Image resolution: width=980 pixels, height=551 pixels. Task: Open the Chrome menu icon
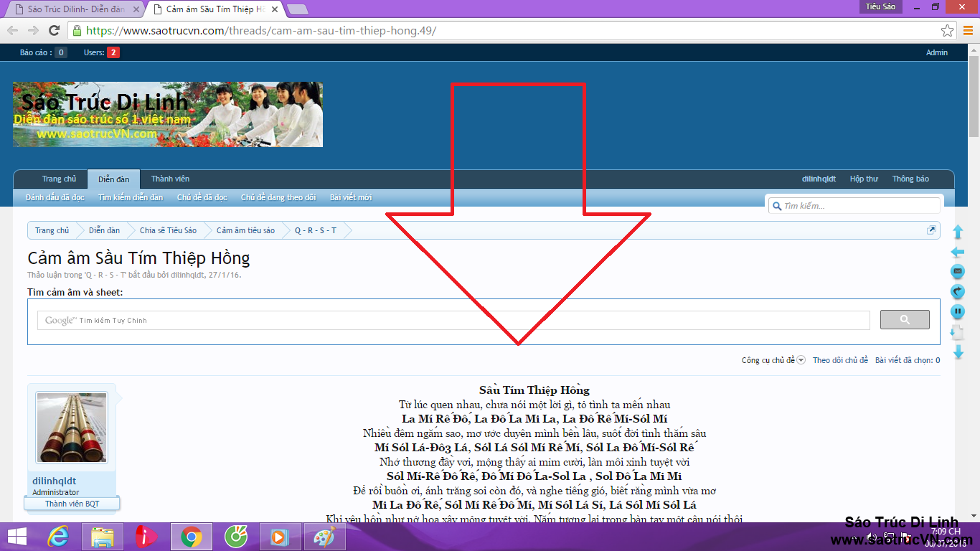pyautogui.click(x=968, y=31)
